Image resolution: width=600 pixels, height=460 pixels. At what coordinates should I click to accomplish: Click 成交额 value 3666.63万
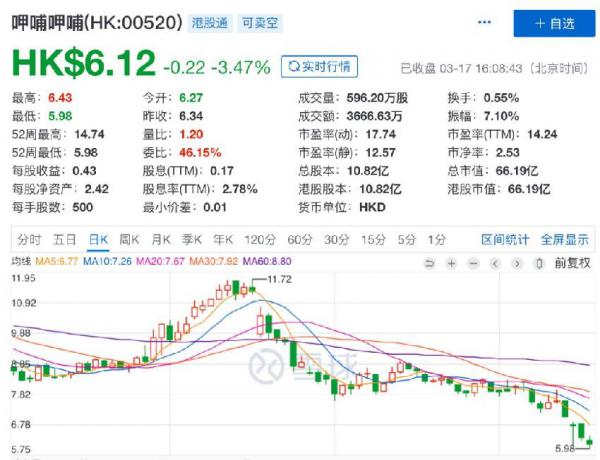(x=374, y=116)
